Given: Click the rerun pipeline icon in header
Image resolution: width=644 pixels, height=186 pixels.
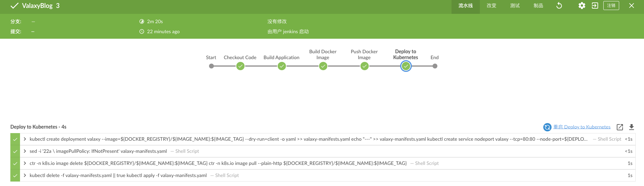Looking at the screenshot, I should [x=559, y=6].
